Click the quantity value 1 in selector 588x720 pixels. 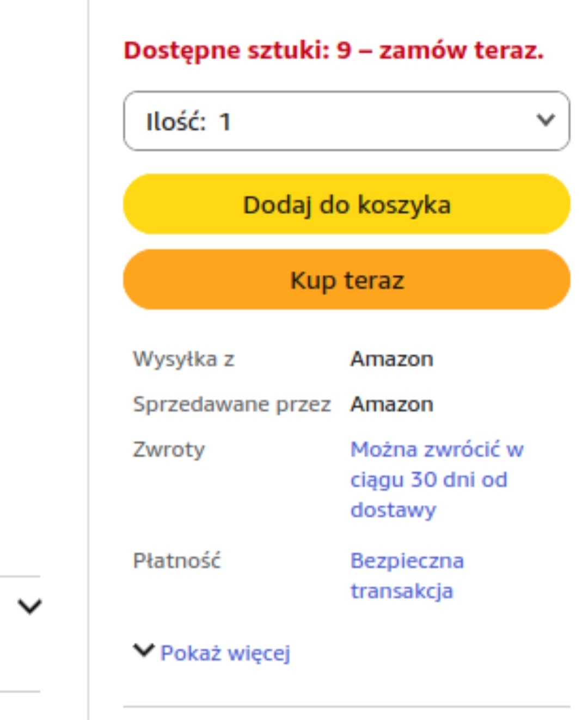pyautogui.click(x=225, y=122)
